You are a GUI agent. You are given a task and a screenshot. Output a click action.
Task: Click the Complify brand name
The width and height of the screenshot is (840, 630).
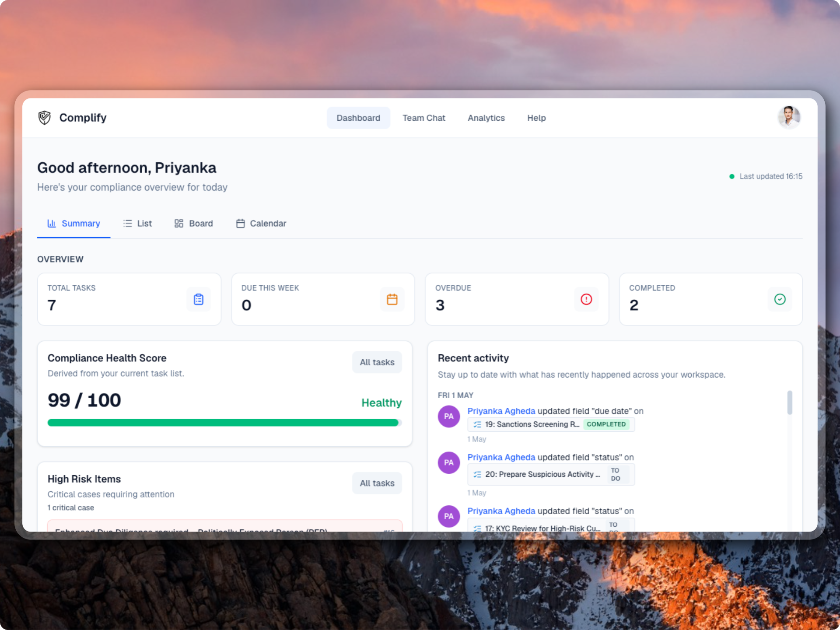(83, 118)
